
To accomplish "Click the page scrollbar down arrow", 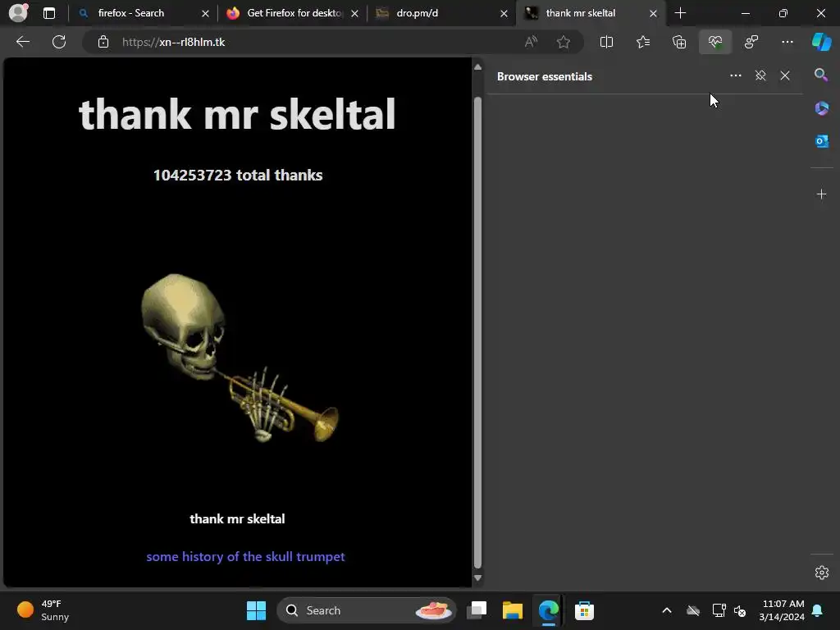I will click(x=477, y=578).
